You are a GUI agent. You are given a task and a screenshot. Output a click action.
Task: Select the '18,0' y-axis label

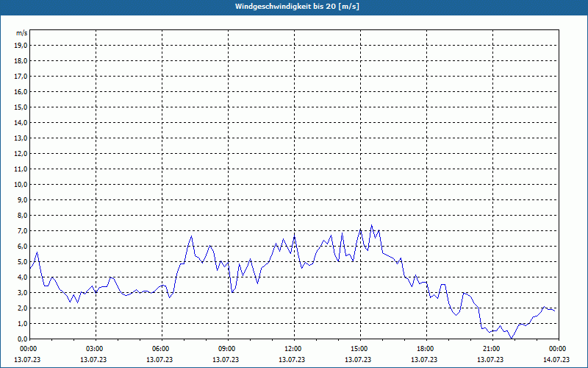coord(21,61)
